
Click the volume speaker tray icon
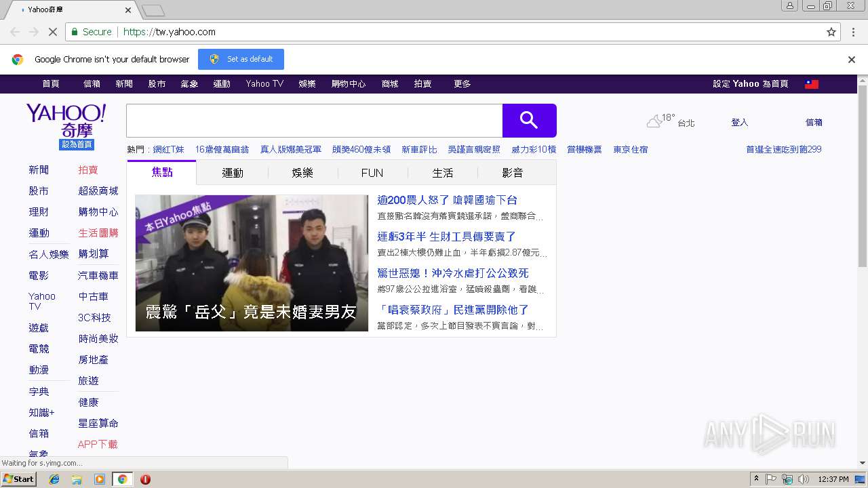804,479
